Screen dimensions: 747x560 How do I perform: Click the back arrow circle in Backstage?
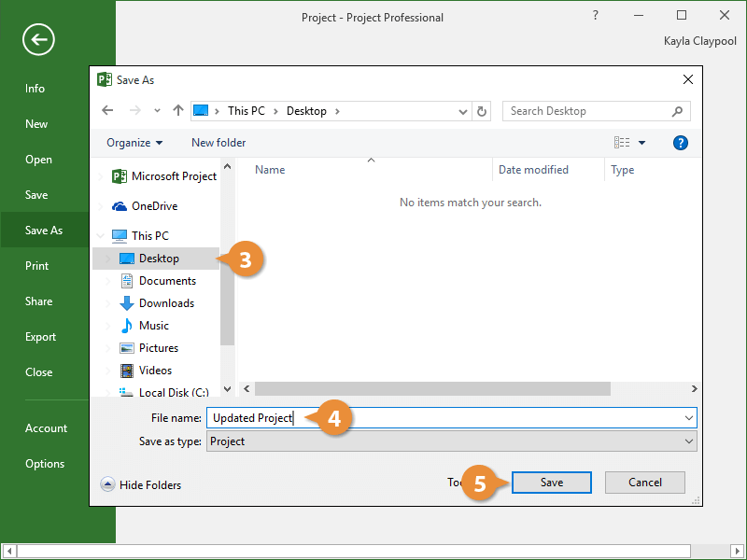(x=39, y=39)
